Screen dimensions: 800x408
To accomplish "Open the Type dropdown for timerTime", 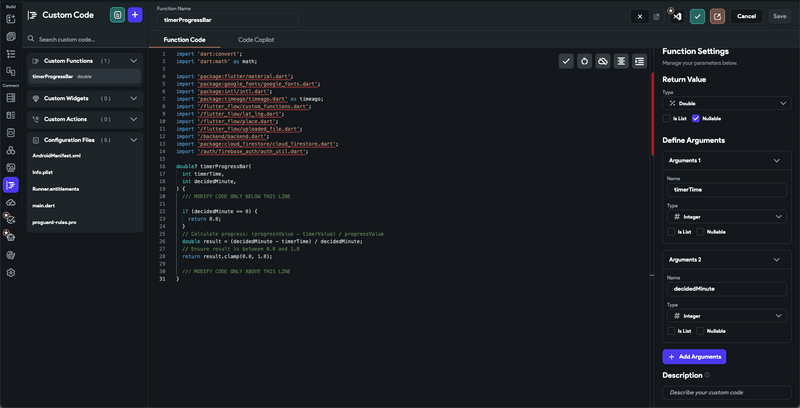I will pos(727,217).
